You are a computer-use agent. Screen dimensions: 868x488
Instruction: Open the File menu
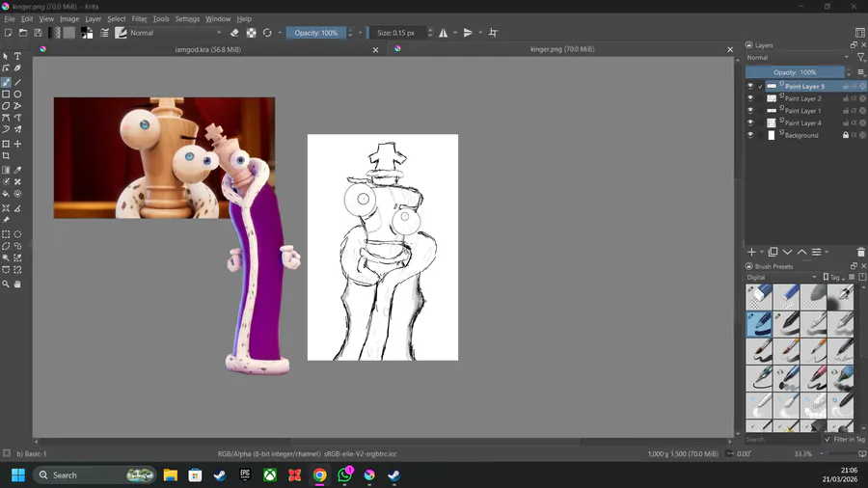(x=10, y=19)
